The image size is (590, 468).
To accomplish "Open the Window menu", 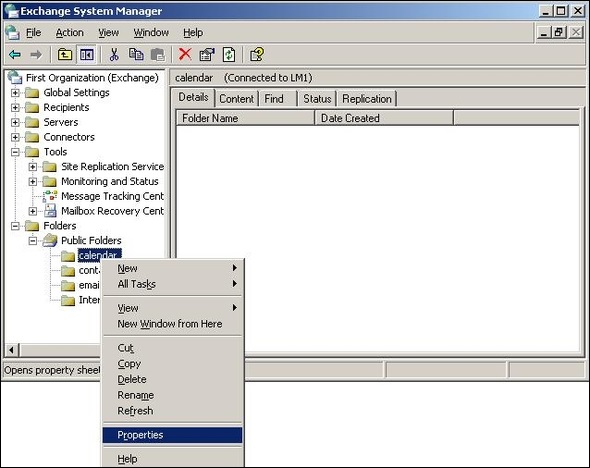I will tap(151, 33).
